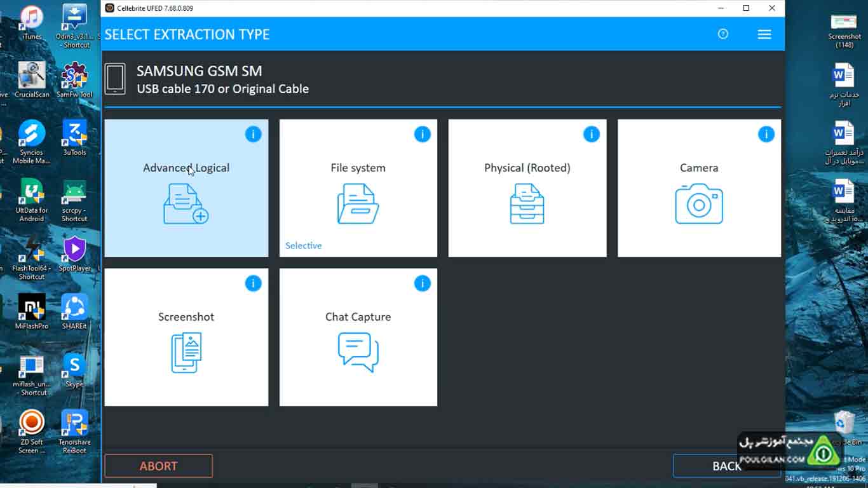Launch SamFw Tool desktop icon
This screenshot has height=488, width=868.
(74, 80)
